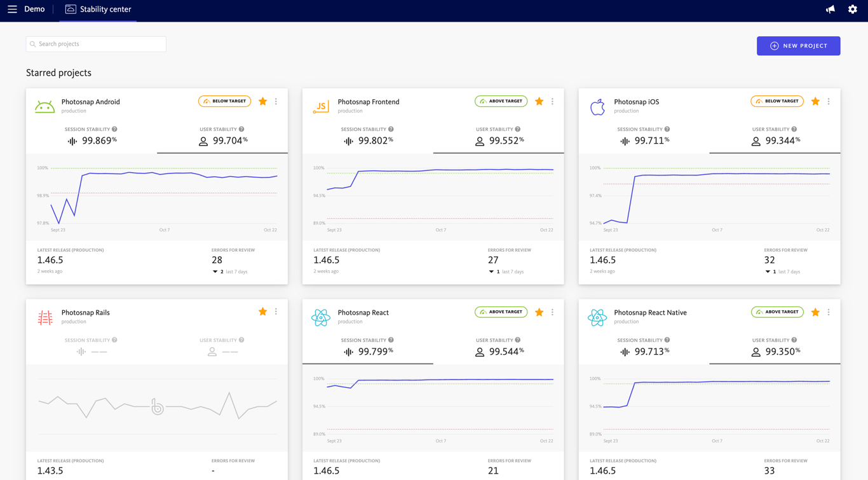Click the Below Target badge on Photosnap iOS
868x480 pixels.
point(776,101)
